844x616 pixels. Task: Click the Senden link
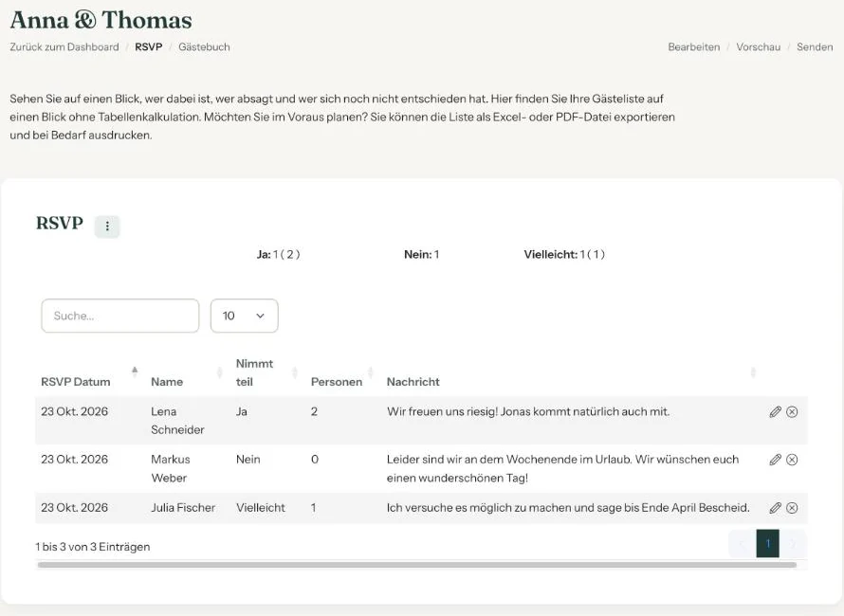pyautogui.click(x=815, y=46)
